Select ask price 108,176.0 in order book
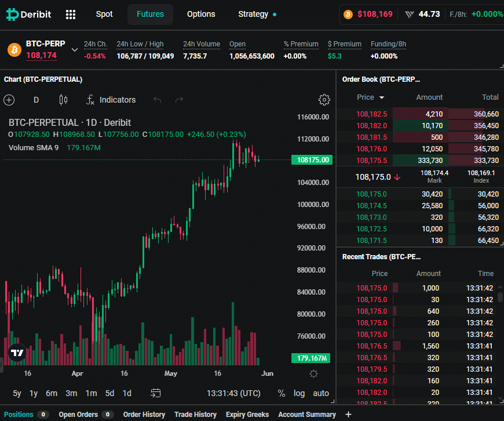The image size is (504, 421). coord(371,148)
